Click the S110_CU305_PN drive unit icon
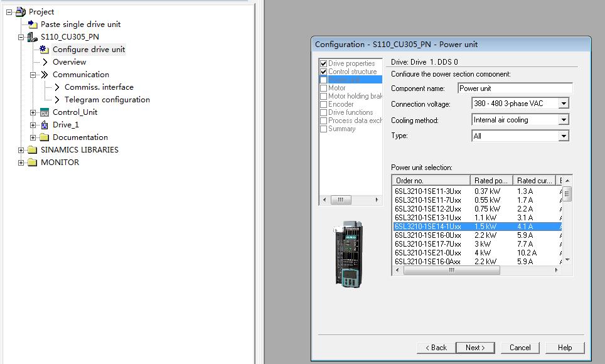The height and width of the screenshot is (364, 605). pyautogui.click(x=33, y=37)
